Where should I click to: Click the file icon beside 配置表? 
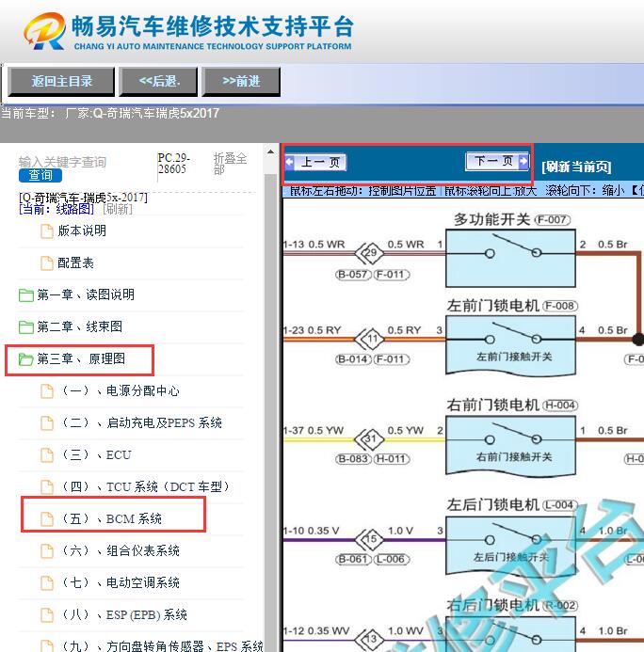tap(46, 263)
